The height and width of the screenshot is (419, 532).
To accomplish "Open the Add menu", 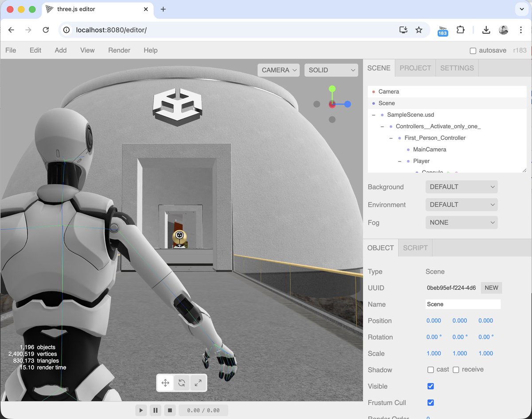I will point(61,50).
